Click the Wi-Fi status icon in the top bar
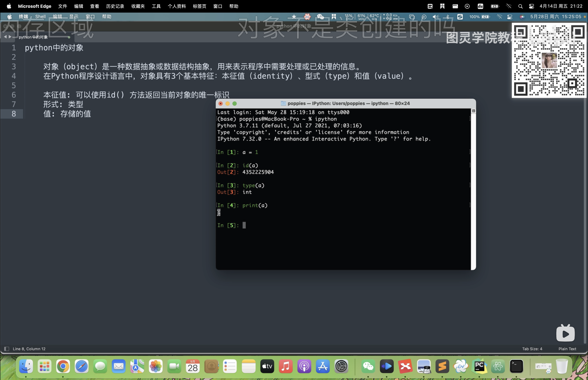588x380 pixels. point(508,6)
